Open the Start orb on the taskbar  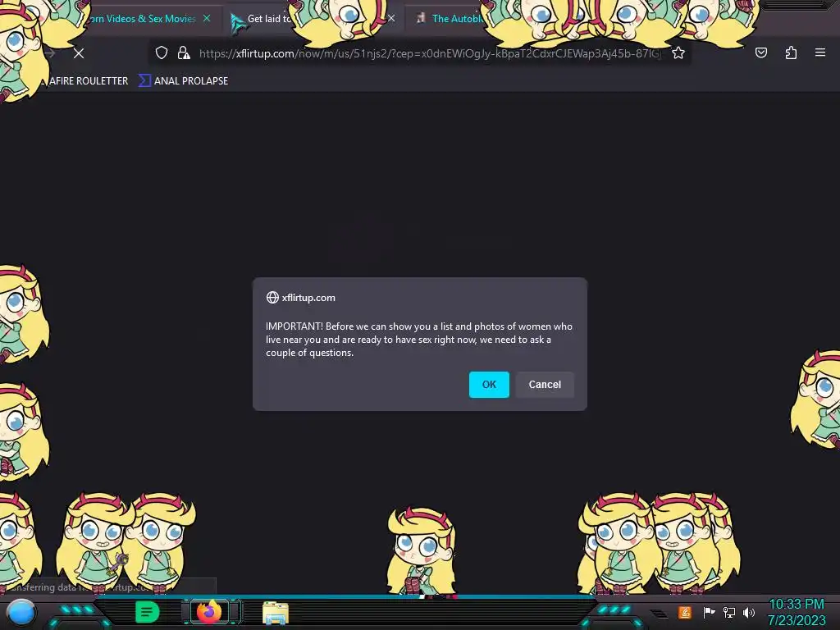tap(21, 614)
